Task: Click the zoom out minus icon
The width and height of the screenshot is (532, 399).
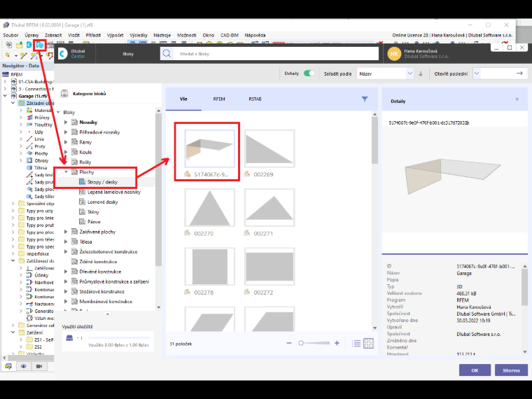Action: pos(289,343)
